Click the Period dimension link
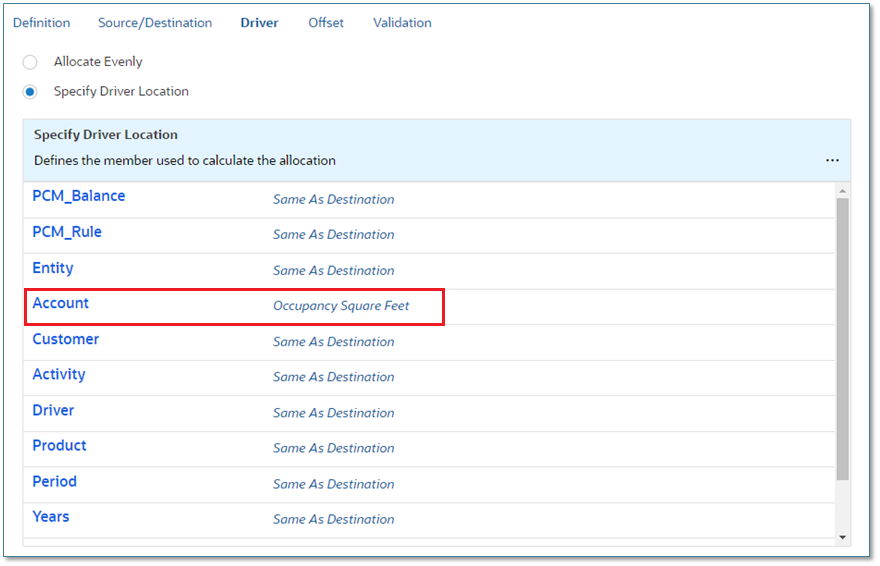Viewport: 880px width, 566px height. [54, 481]
